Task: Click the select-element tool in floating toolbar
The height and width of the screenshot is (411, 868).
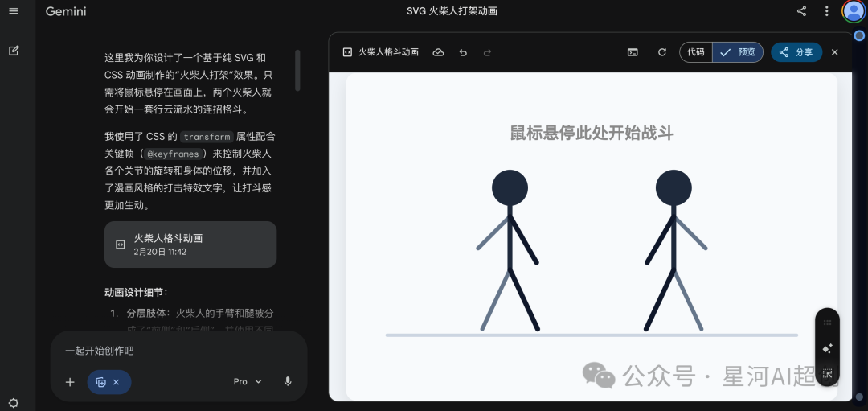Action: pos(827,373)
